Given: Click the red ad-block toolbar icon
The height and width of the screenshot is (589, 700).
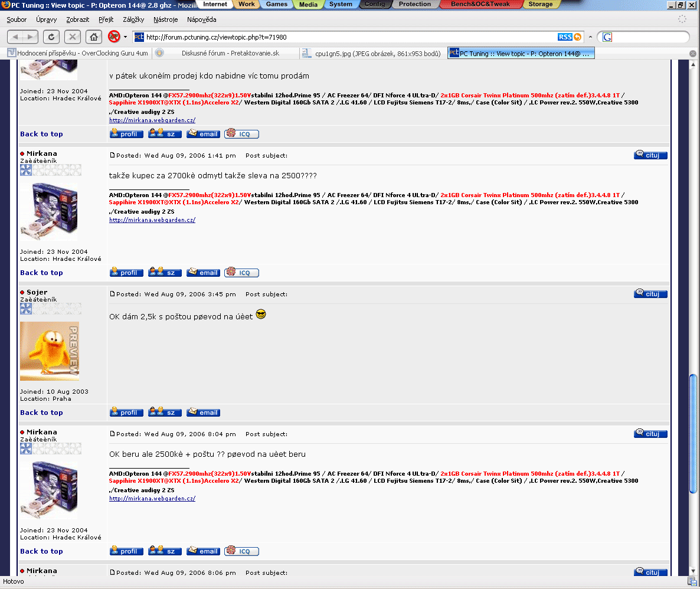Looking at the screenshot, I should click(x=114, y=37).
